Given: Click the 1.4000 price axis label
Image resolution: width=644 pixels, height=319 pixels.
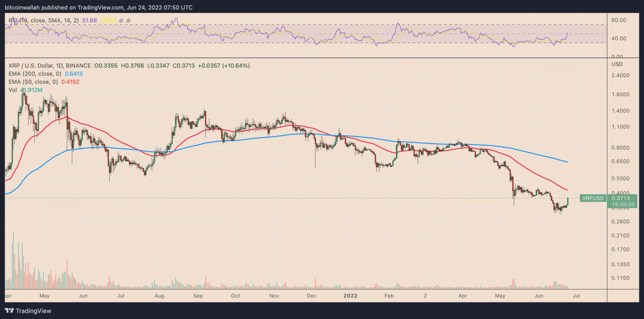Looking at the screenshot, I should [x=620, y=111].
